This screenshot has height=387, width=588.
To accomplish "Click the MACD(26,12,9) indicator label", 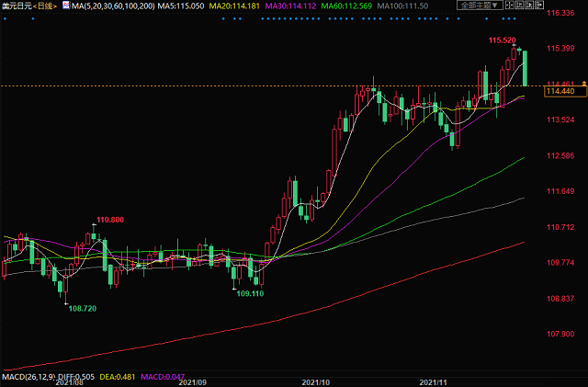I will (28, 376).
